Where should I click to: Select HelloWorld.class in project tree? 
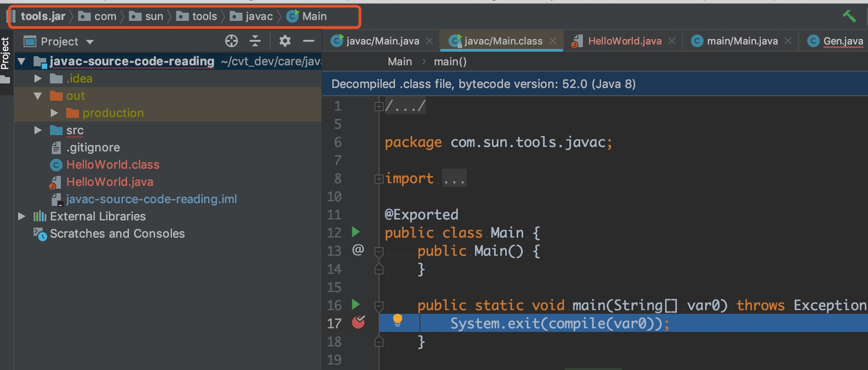(113, 165)
